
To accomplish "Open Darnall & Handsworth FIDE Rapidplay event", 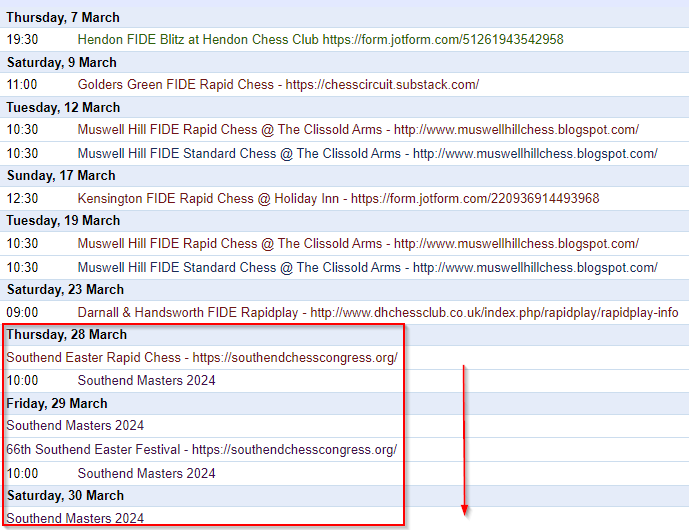I will (378, 312).
